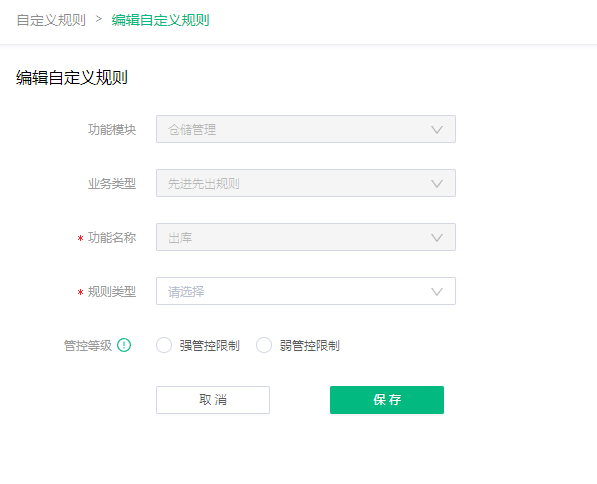Click the 管控等级 field label

coord(88,346)
